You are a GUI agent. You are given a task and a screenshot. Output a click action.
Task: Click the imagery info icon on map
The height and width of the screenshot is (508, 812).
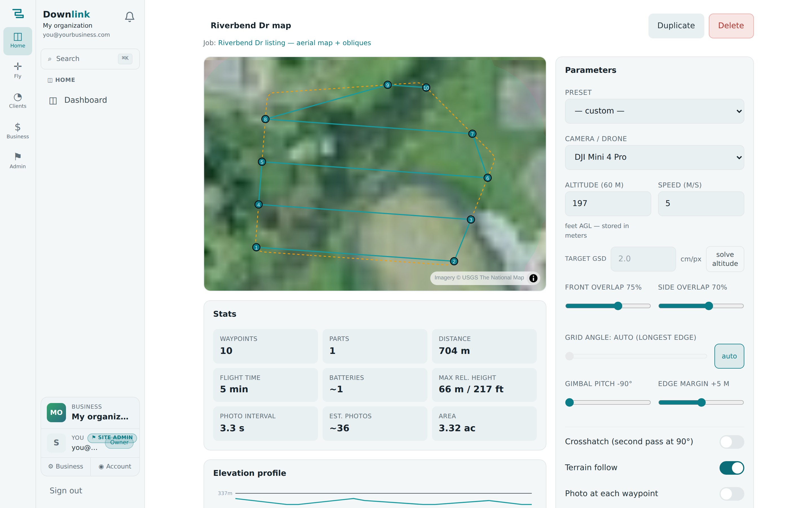click(x=533, y=278)
